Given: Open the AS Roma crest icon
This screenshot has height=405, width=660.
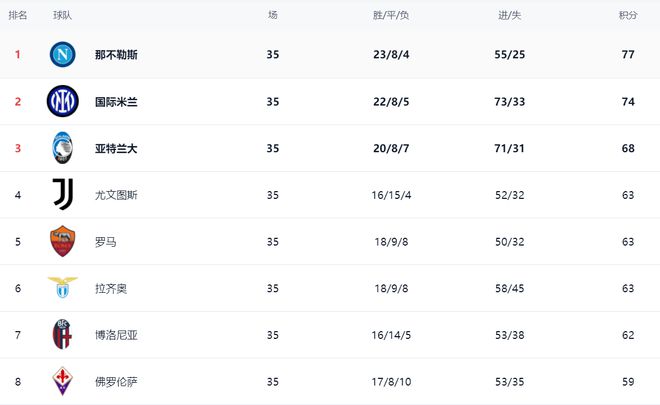Looking at the screenshot, I should click(x=62, y=242).
